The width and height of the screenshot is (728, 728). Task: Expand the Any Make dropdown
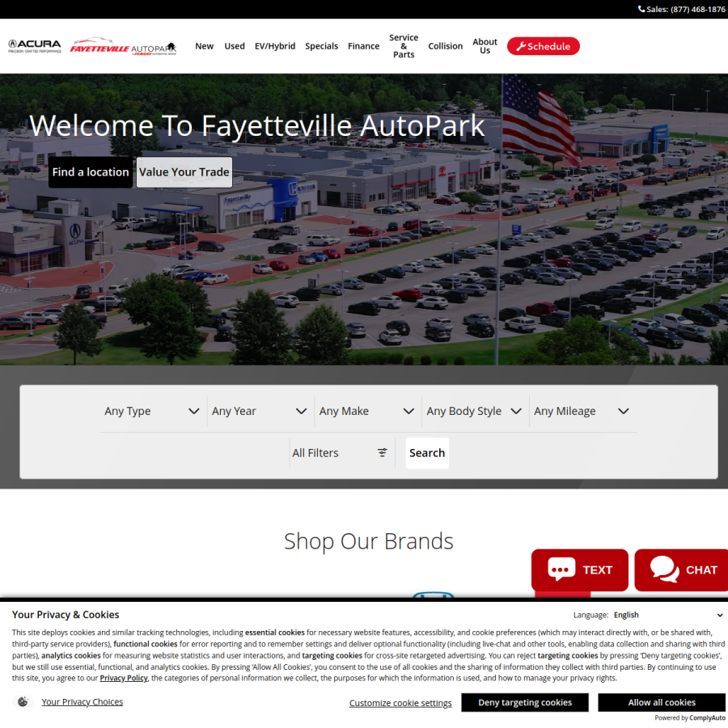366,412
